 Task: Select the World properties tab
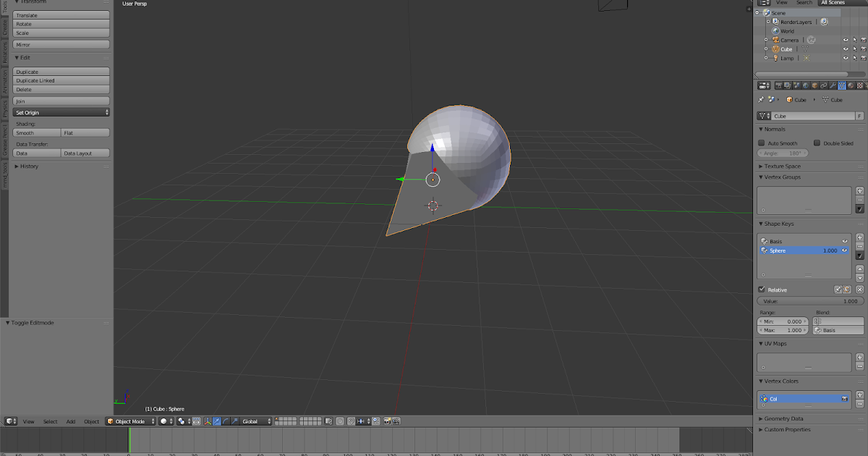click(805, 85)
